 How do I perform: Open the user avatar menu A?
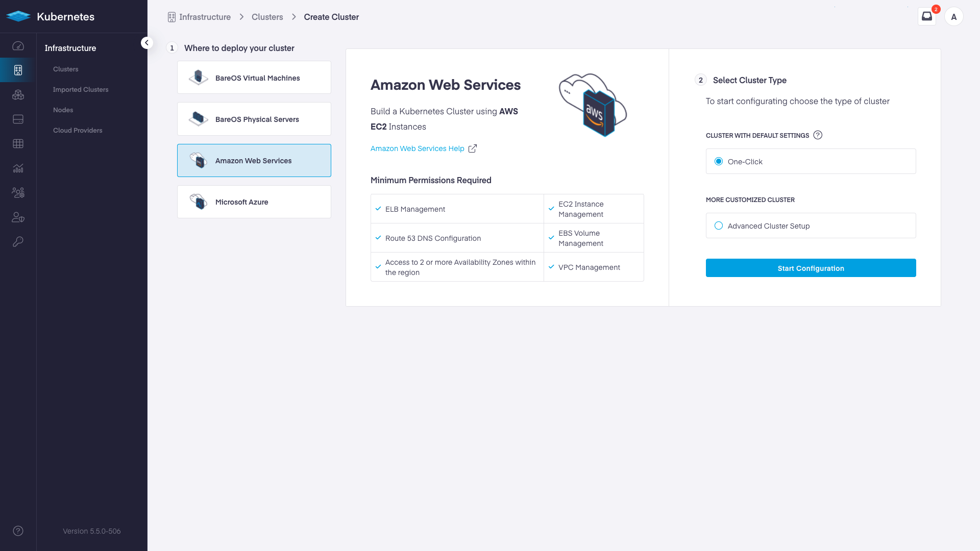tap(953, 17)
